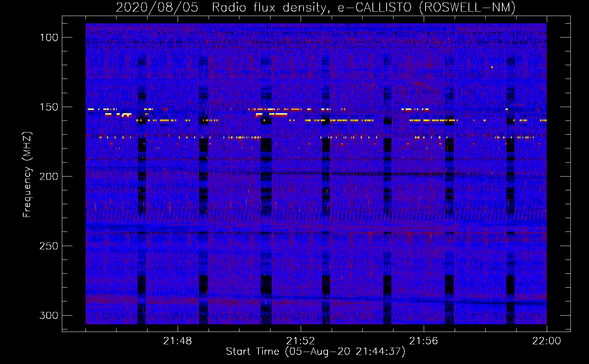
Task: Click the '21:48' time tick label
Action: (x=178, y=341)
